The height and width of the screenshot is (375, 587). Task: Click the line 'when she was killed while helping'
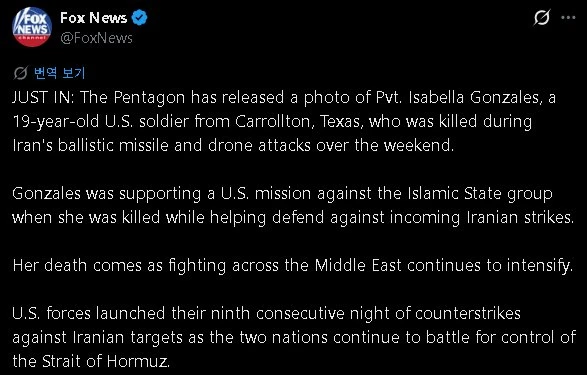click(293, 217)
